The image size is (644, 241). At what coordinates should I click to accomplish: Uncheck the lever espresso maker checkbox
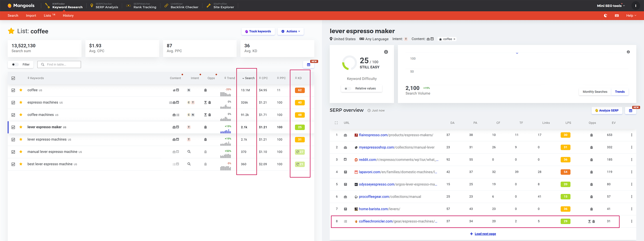point(13,127)
